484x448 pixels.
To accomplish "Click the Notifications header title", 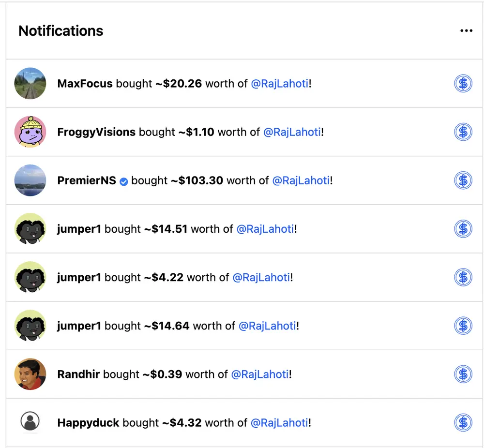I will [60, 30].
